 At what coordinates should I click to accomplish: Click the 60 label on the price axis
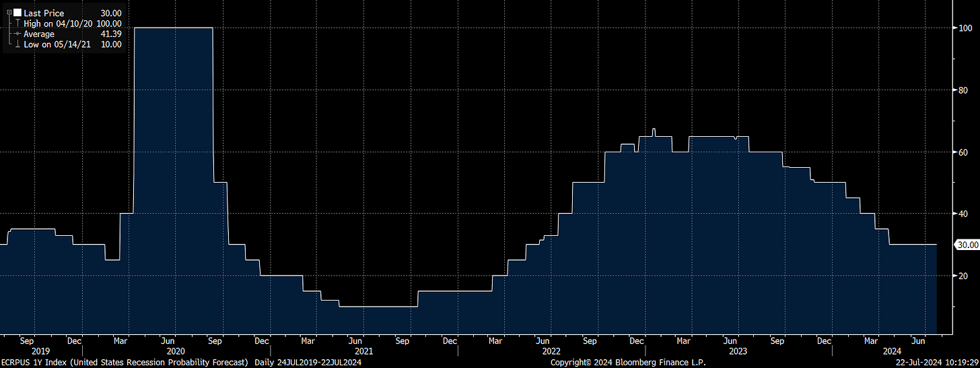click(963, 152)
